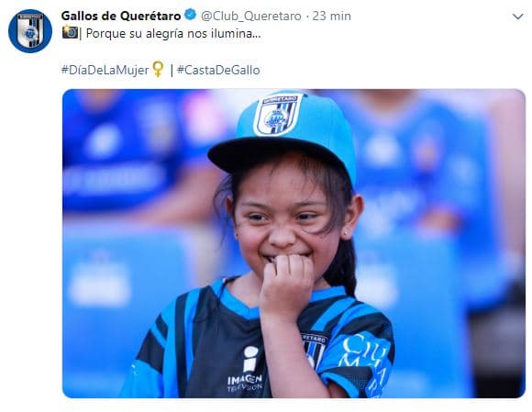
Task: Open the attached photo of the girl
Action: (x=294, y=243)
